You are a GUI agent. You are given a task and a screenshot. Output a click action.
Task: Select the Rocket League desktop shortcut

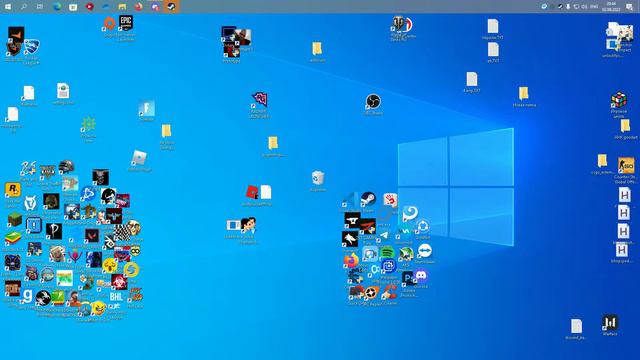pos(31,47)
